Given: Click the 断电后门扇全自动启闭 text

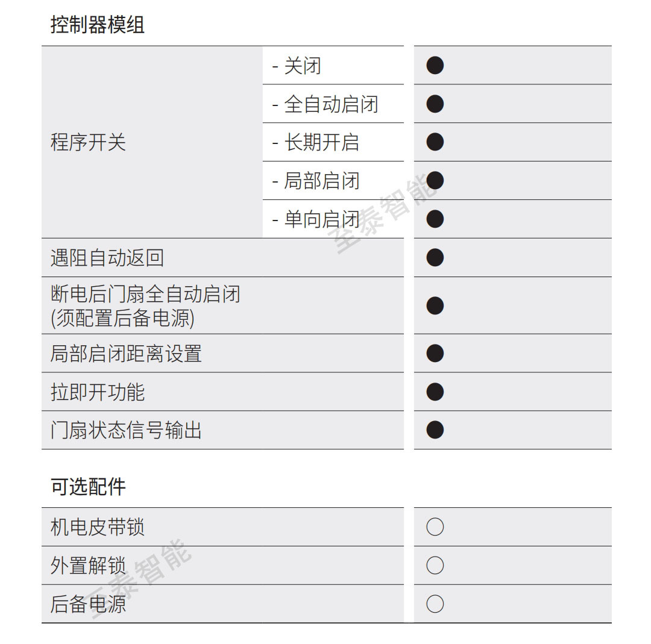Looking at the screenshot, I should 145,295.
